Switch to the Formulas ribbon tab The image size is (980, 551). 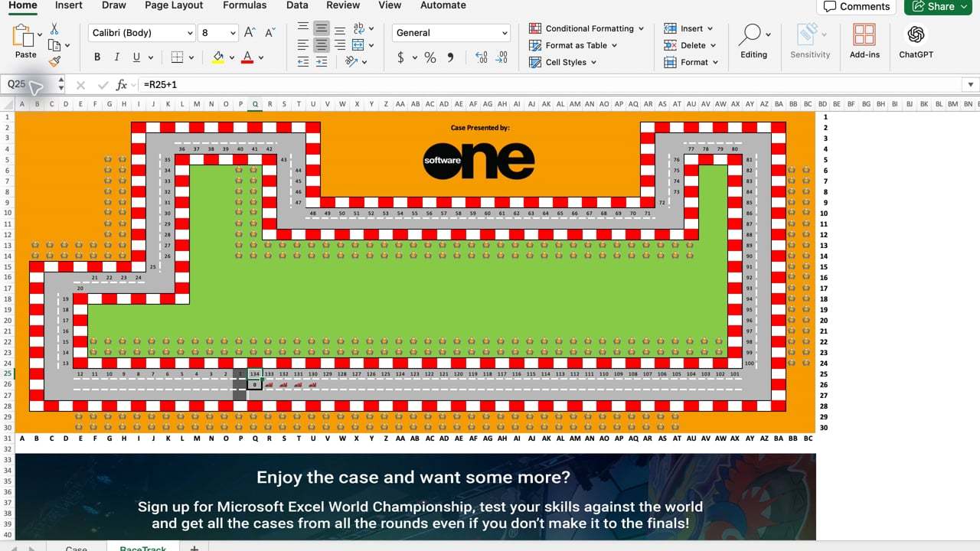[x=245, y=5]
